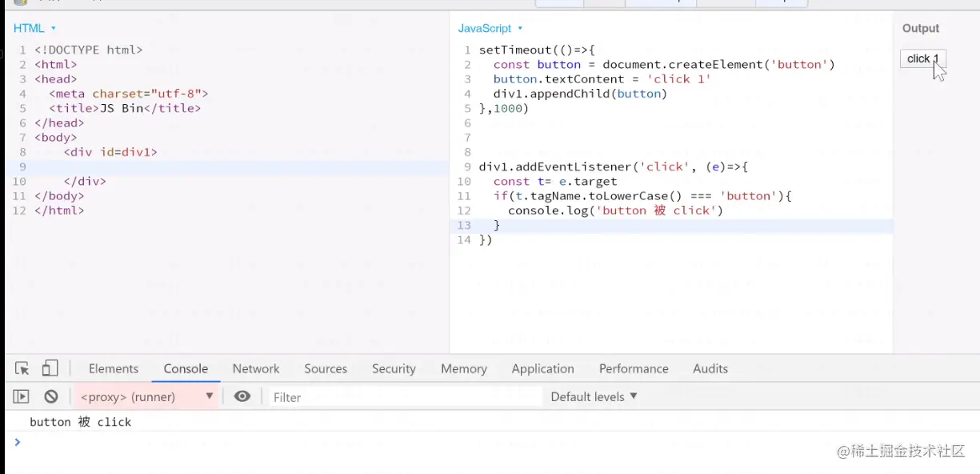Click the </head> closing tag line

pyautogui.click(x=59, y=123)
